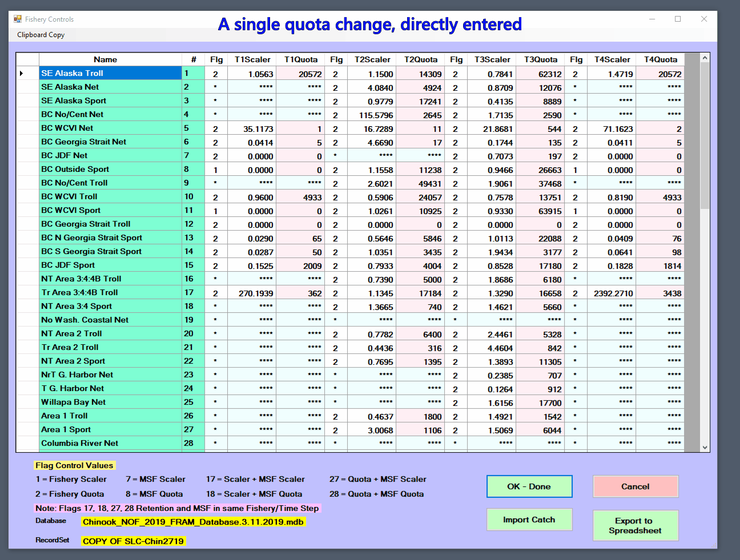Click T2Quota value 49431

pos(420,183)
